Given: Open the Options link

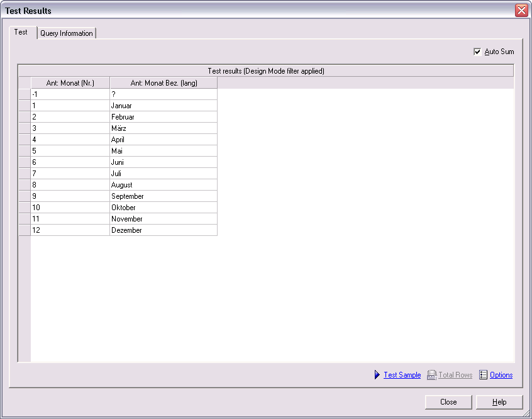Looking at the screenshot, I should click(x=501, y=375).
